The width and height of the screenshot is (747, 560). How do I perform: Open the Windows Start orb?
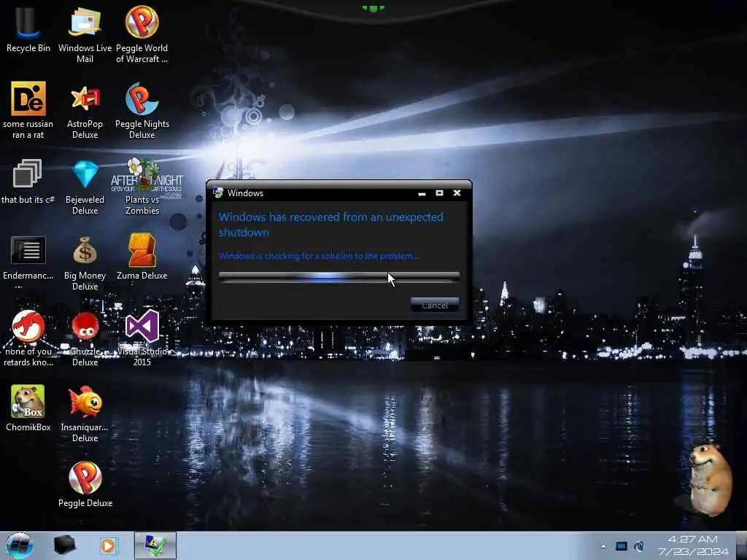(x=20, y=545)
